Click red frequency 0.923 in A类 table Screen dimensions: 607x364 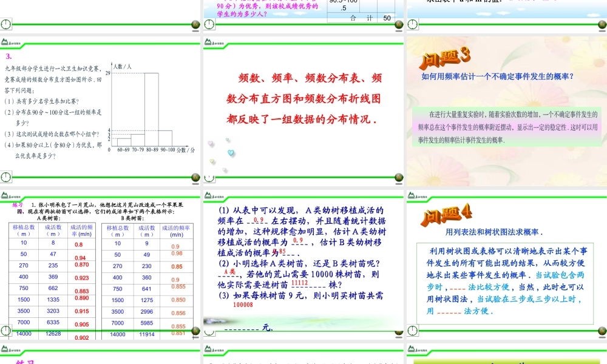pos(82,278)
